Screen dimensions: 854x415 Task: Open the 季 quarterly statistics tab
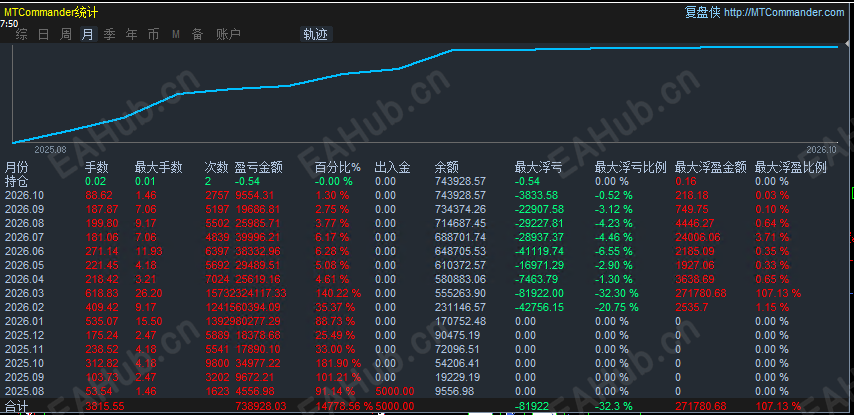click(109, 34)
